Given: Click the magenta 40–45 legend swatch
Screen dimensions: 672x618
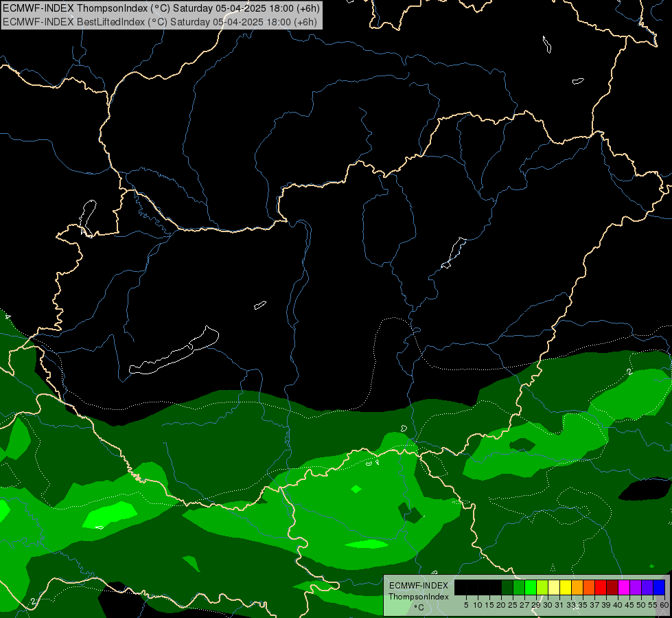Looking at the screenshot, I should tap(624, 587).
